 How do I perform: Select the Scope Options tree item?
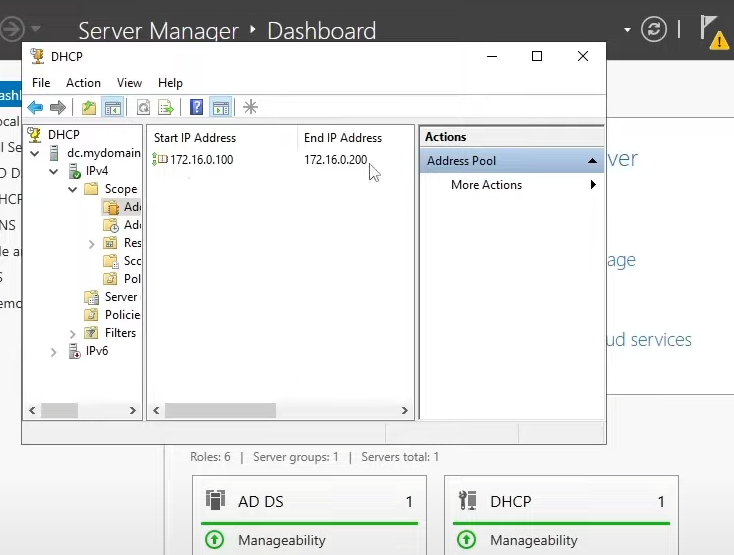(x=122, y=261)
